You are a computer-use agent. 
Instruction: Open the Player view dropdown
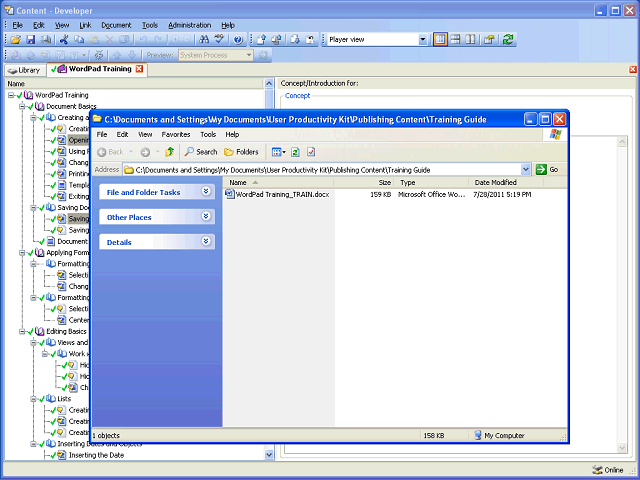(422, 40)
